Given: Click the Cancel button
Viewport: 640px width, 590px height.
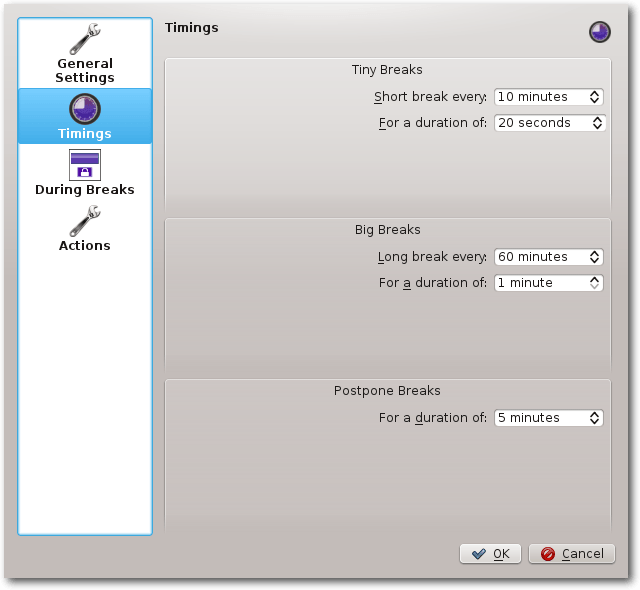Looking at the screenshot, I should (572, 554).
